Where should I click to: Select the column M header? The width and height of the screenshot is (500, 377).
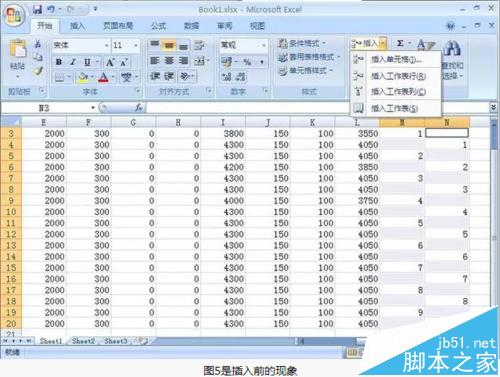tap(402, 122)
